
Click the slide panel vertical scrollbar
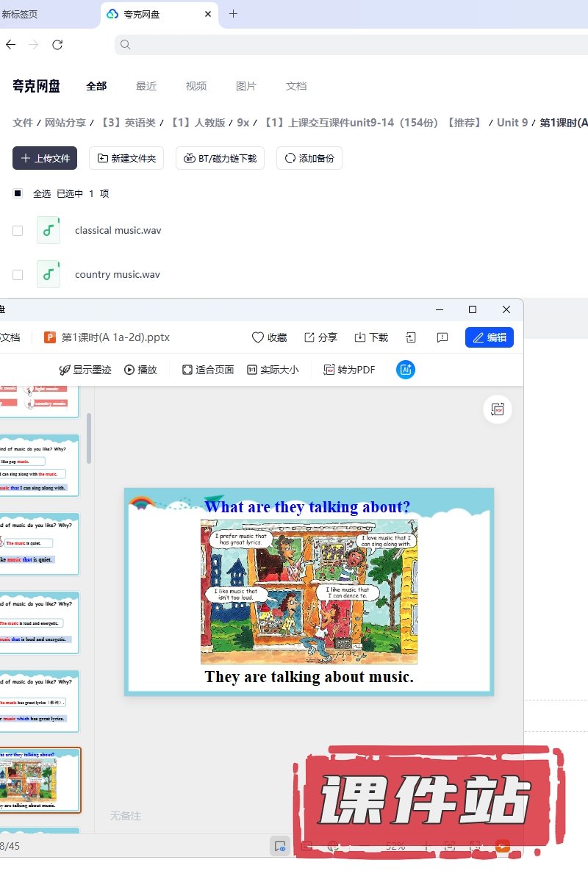[x=90, y=438]
